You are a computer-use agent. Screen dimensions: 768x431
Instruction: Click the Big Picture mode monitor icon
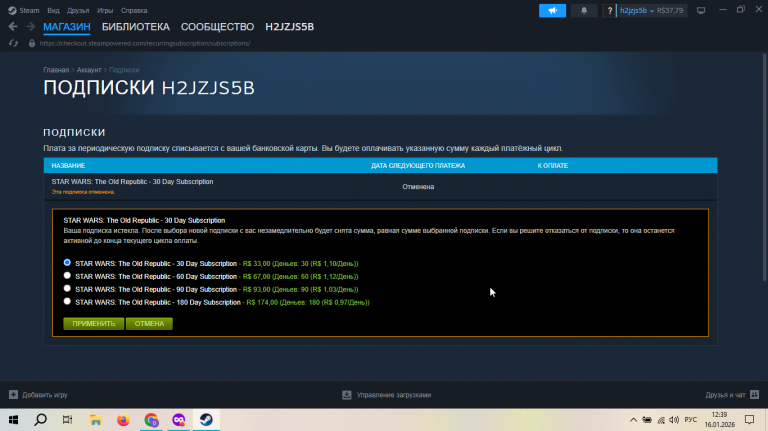(x=701, y=10)
